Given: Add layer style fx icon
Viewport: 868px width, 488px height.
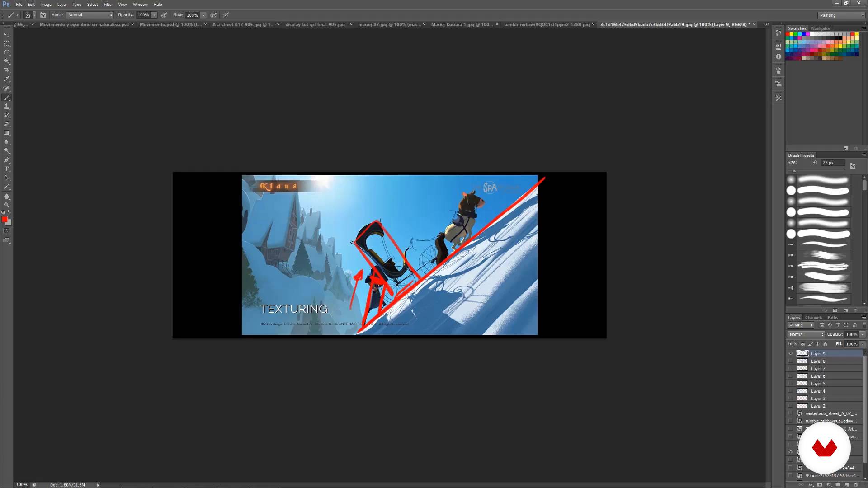Looking at the screenshot, I should pyautogui.click(x=810, y=485).
